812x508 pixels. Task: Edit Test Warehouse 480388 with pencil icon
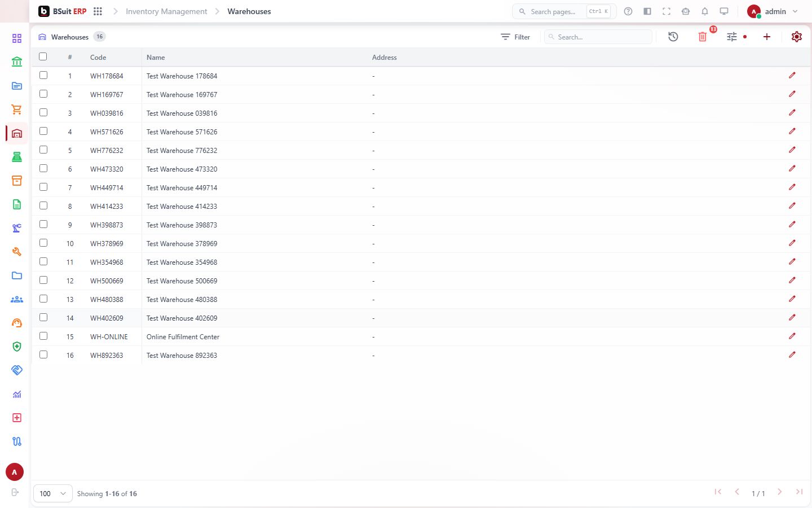click(792, 299)
